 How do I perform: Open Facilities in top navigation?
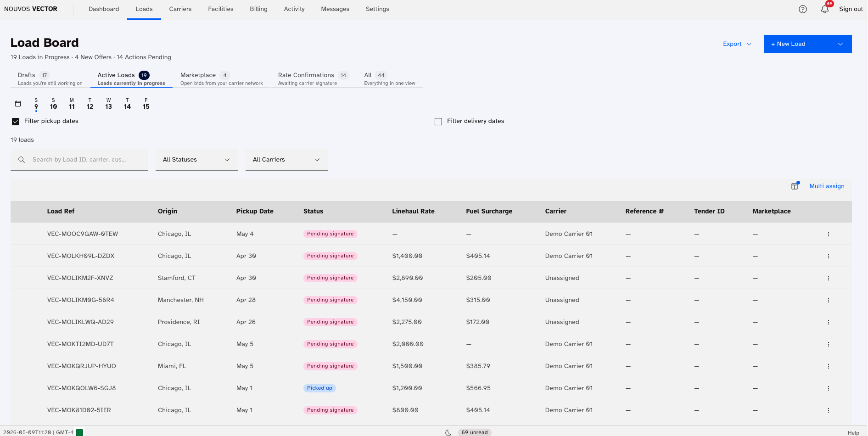(x=221, y=9)
